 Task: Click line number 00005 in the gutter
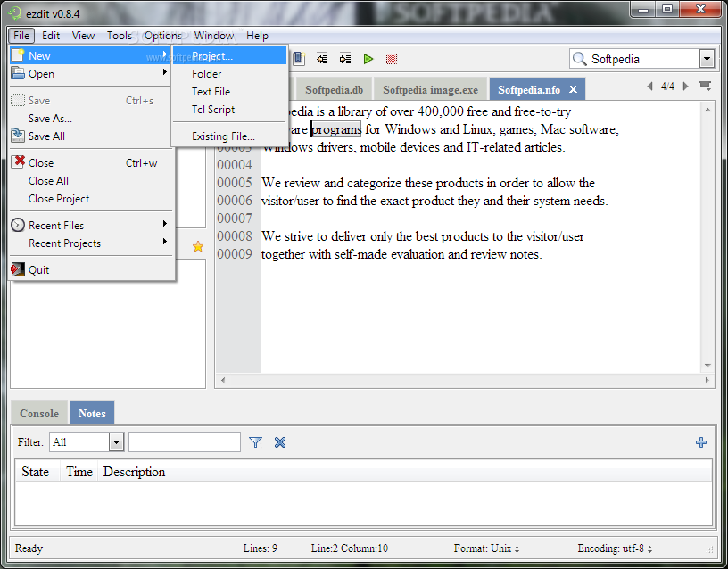point(235,183)
